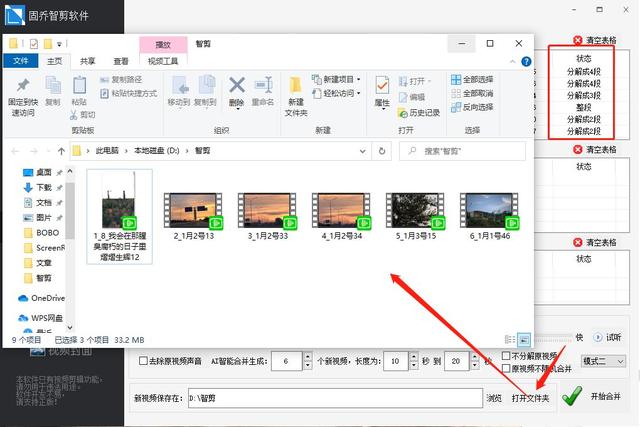Click the Explorer help question mark icon
The image size is (640, 427).
(526, 61)
